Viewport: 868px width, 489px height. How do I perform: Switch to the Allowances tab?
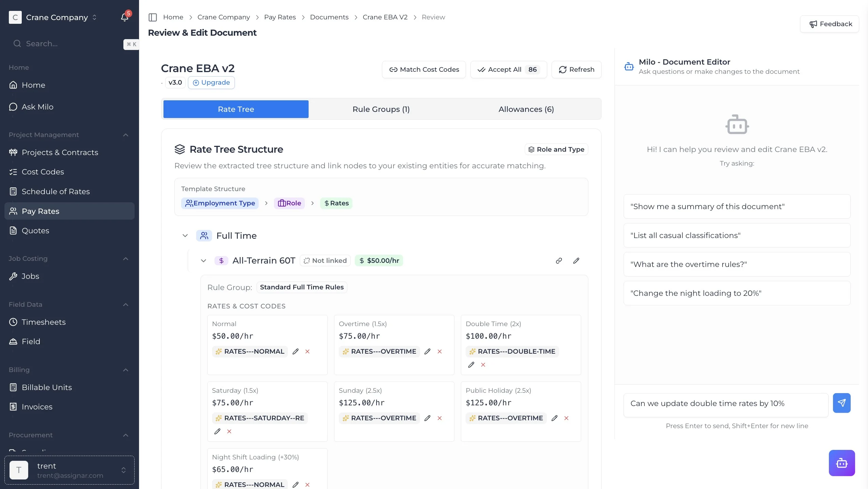click(526, 109)
